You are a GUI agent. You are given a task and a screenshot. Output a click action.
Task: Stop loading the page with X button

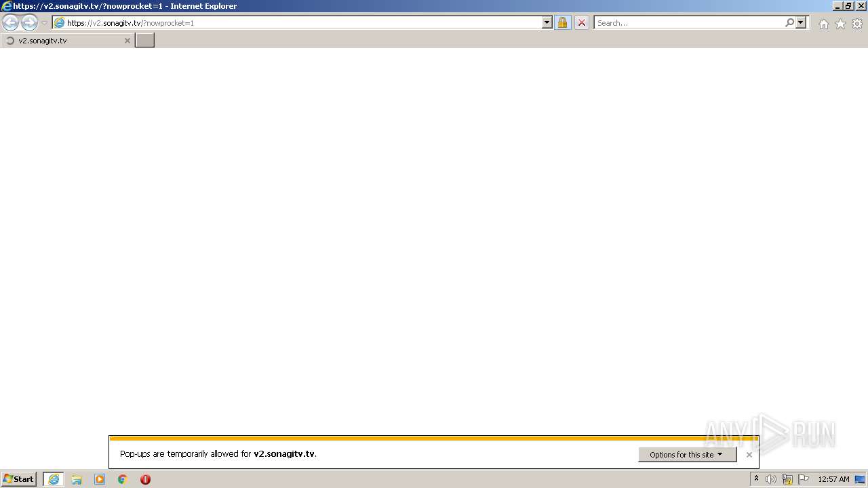[x=581, y=23]
